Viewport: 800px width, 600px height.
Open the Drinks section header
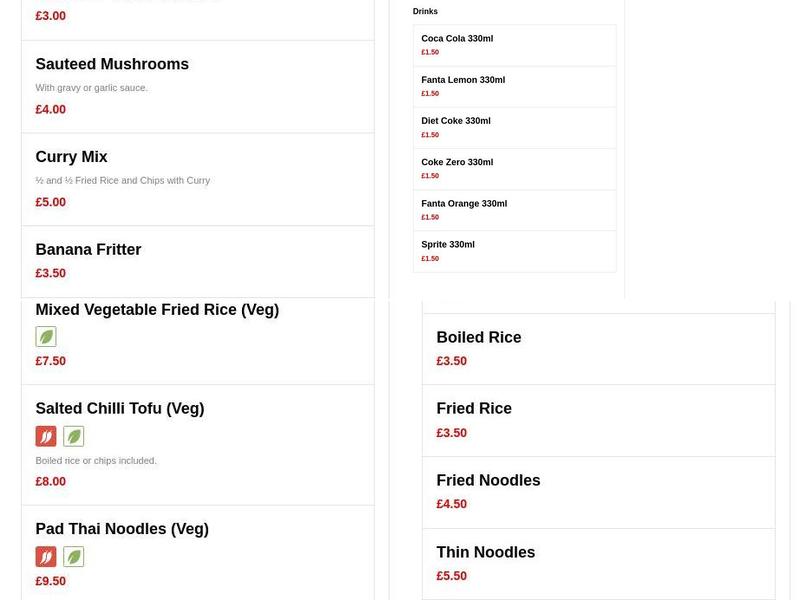[425, 11]
